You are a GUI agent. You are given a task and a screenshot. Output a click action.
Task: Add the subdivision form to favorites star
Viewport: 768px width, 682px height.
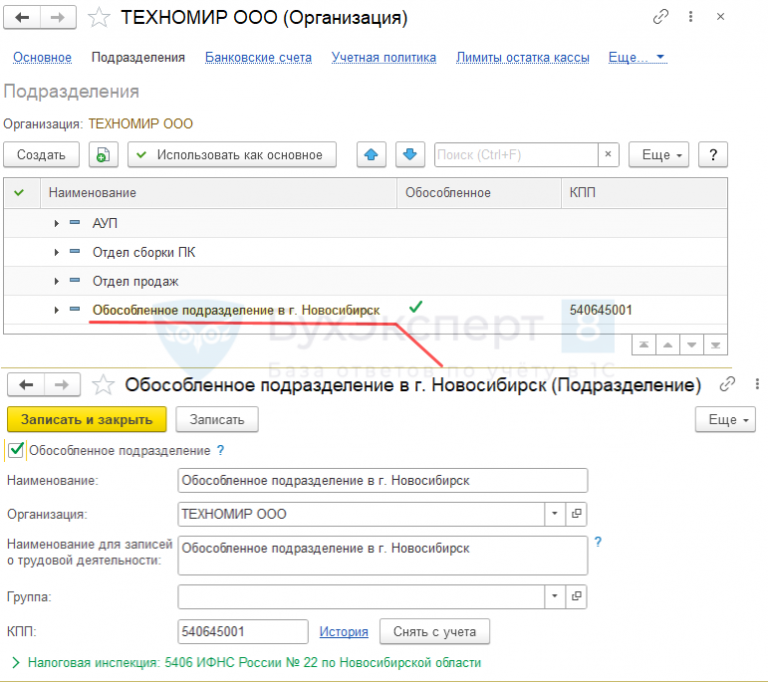103,385
